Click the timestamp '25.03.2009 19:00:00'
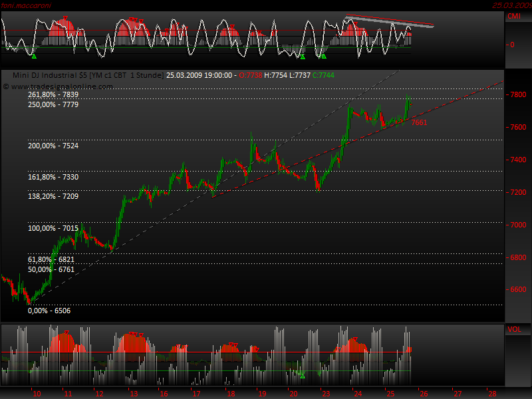Image resolution: width=532 pixels, height=399 pixels. pyautogui.click(x=199, y=75)
